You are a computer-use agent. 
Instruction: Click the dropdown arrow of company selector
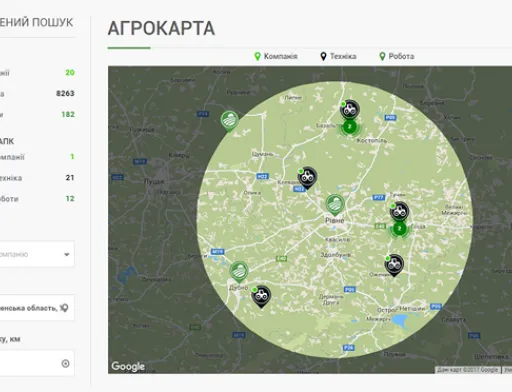(67, 255)
